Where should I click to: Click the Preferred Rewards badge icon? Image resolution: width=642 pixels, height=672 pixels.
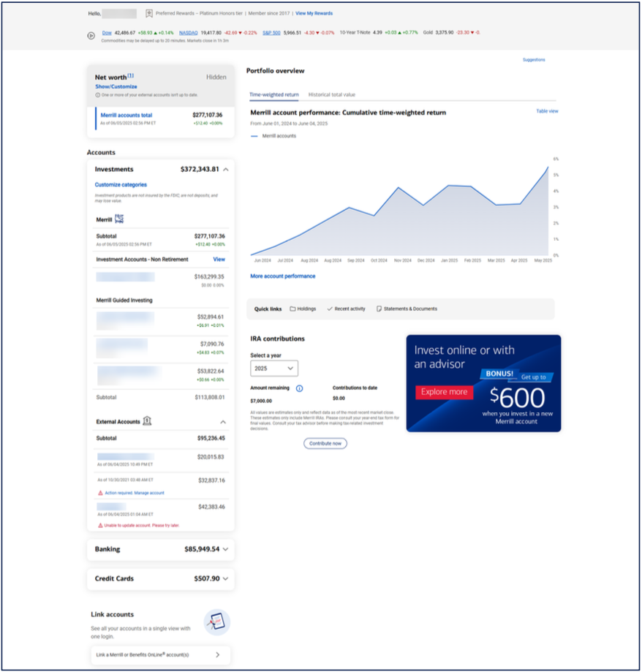pos(148,14)
